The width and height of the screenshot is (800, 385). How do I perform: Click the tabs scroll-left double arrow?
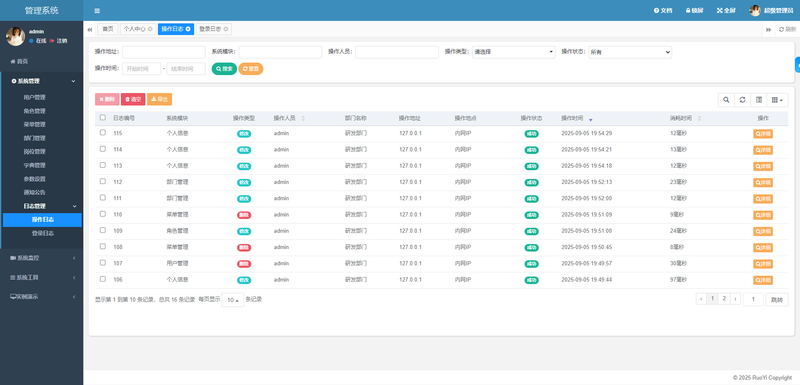click(90, 30)
